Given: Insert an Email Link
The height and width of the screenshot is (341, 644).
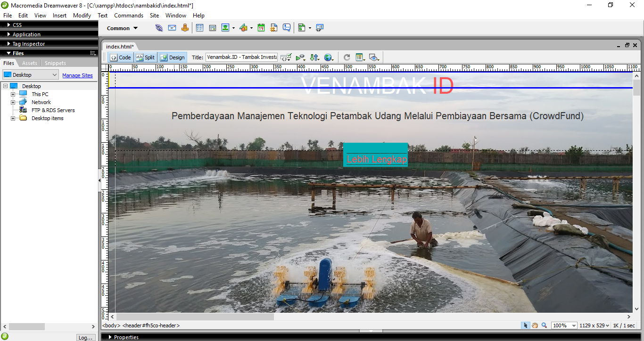Looking at the screenshot, I should point(172,28).
